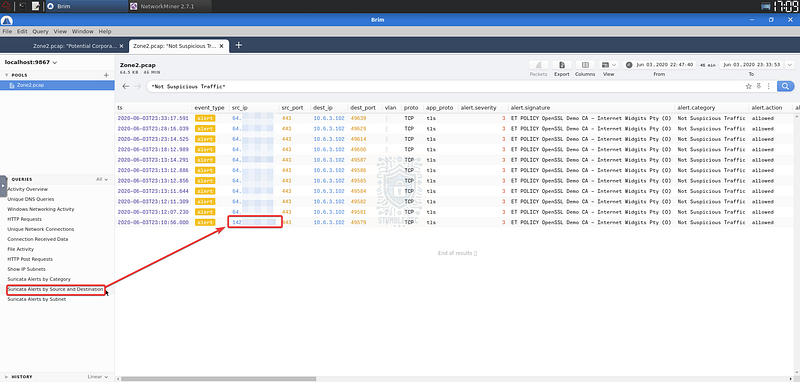This screenshot has height=382, width=800.
Task: Click the src_ip column header
Action: (240, 108)
